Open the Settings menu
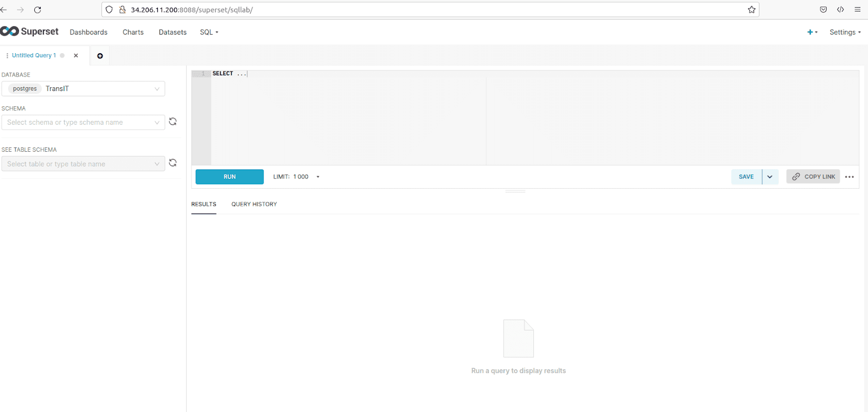Image resolution: width=868 pixels, height=412 pixels. coord(845,32)
